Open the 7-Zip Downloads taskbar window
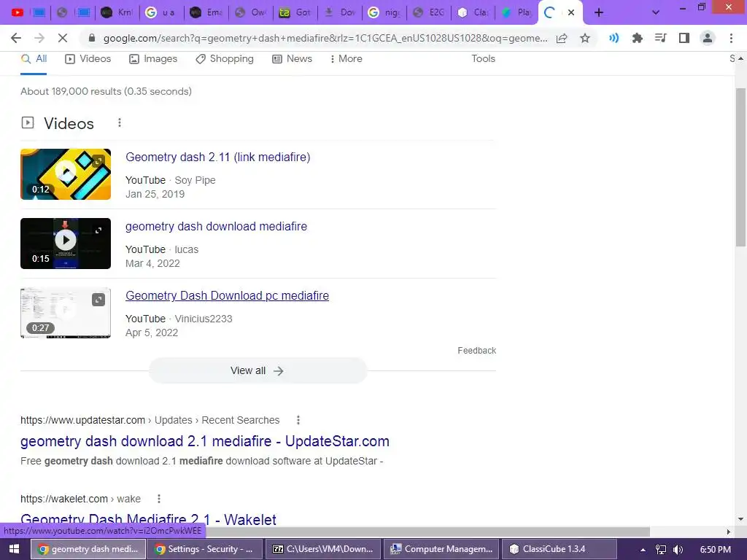Screen dimensions: 747x560 tap(322, 549)
